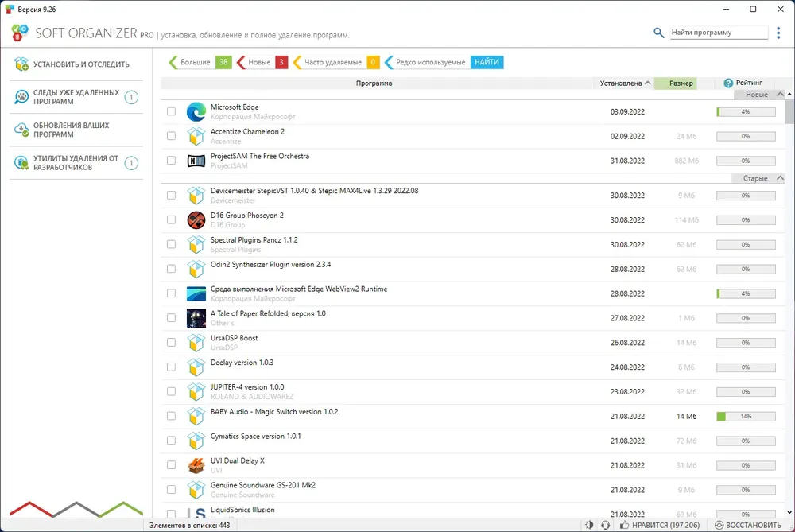The width and height of the screenshot is (795, 532).
Task: Click the magnifier search icon
Action: click(x=658, y=33)
